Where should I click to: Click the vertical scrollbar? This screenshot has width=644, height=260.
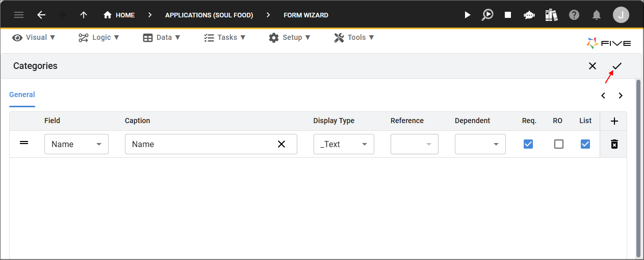pyautogui.click(x=638, y=169)
